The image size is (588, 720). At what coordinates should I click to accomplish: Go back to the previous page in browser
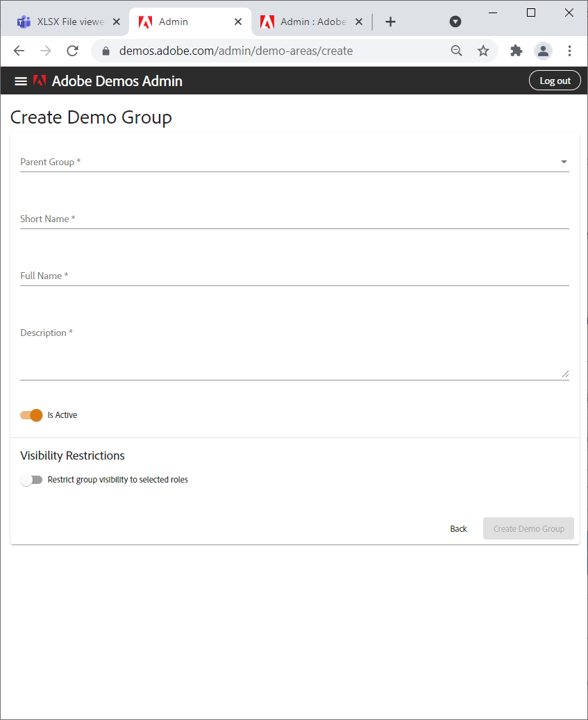(19, 51)
